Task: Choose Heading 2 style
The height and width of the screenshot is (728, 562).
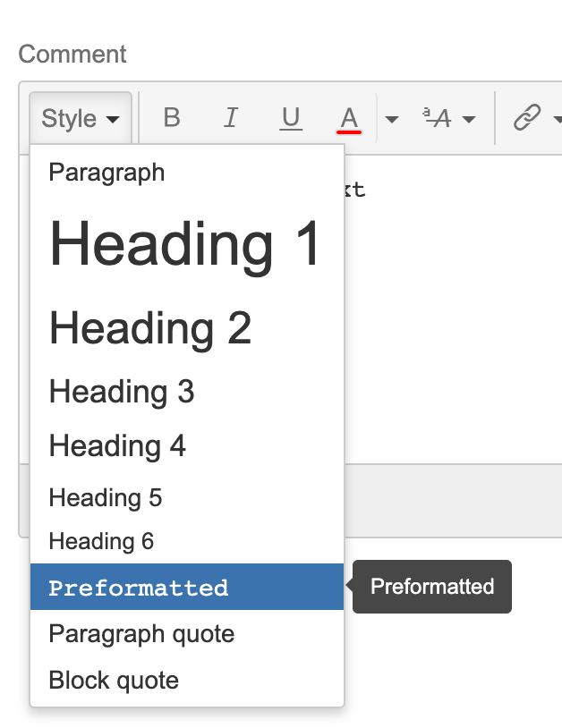Action: click(187, 328)
